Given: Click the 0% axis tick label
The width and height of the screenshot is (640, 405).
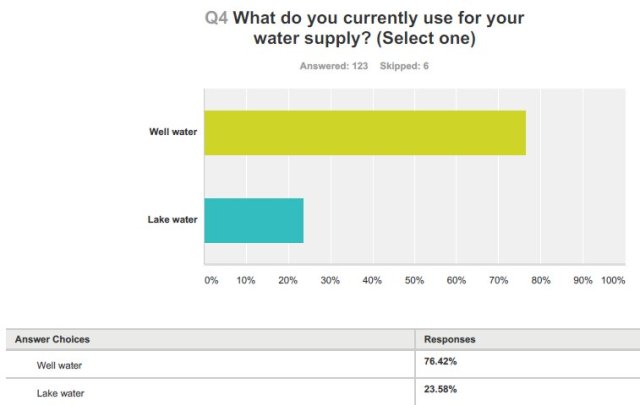Looking at the screenshot, I should click(211, 280).
